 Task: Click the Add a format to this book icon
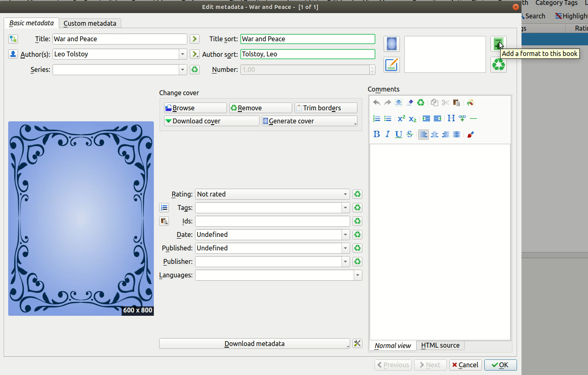tap(498, 43)
